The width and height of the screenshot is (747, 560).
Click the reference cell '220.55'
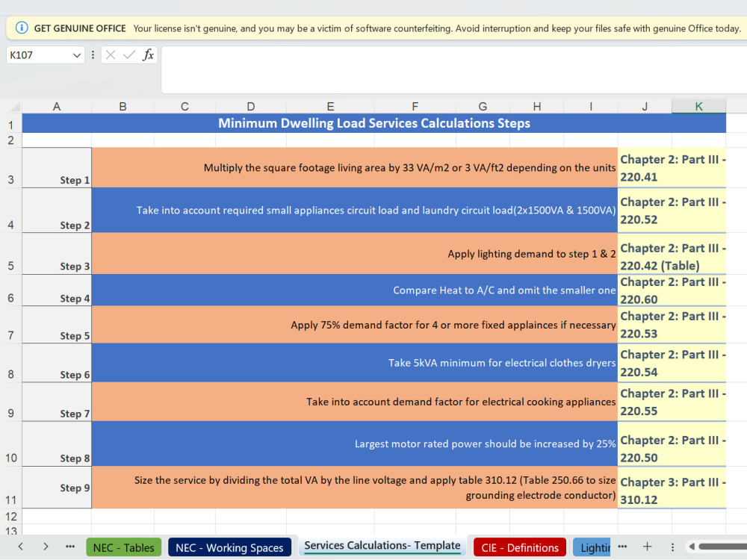(672, 402)
